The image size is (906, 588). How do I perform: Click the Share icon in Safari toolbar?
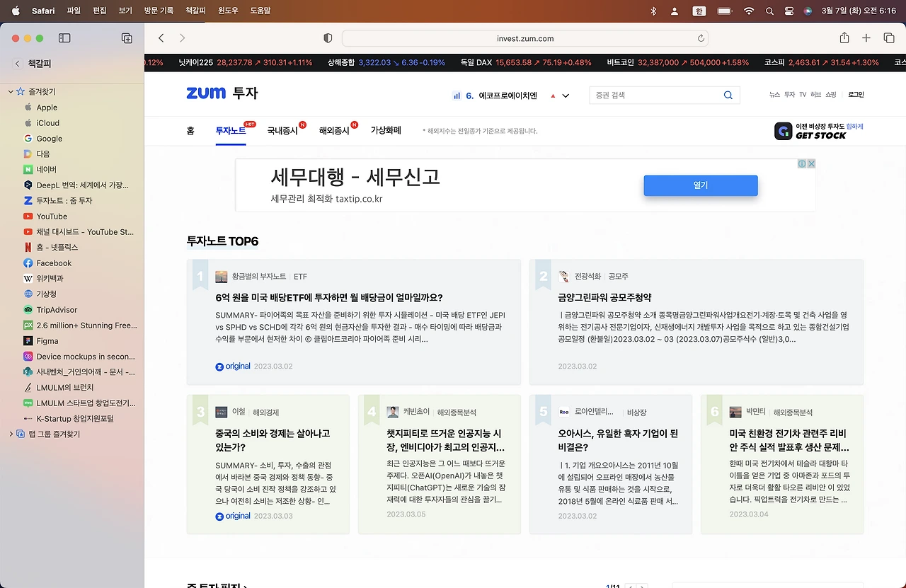coord(844,38)
